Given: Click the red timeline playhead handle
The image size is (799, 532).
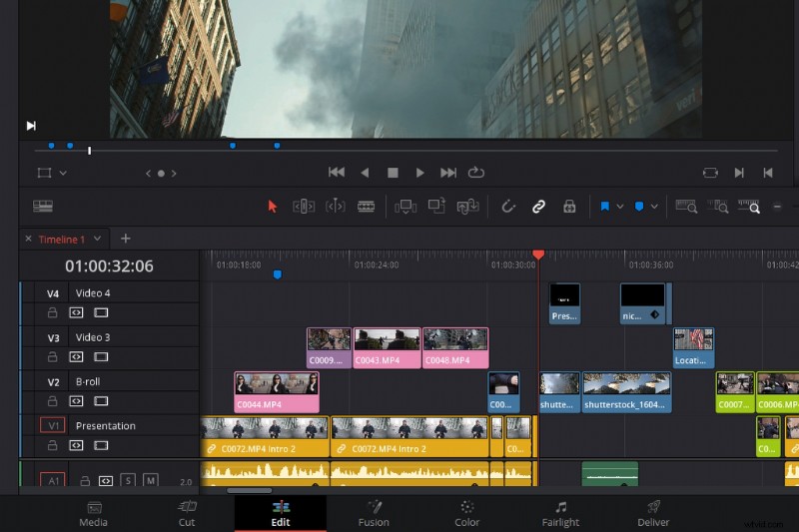Looking at the screenshot, I should (x=538, y=255).
